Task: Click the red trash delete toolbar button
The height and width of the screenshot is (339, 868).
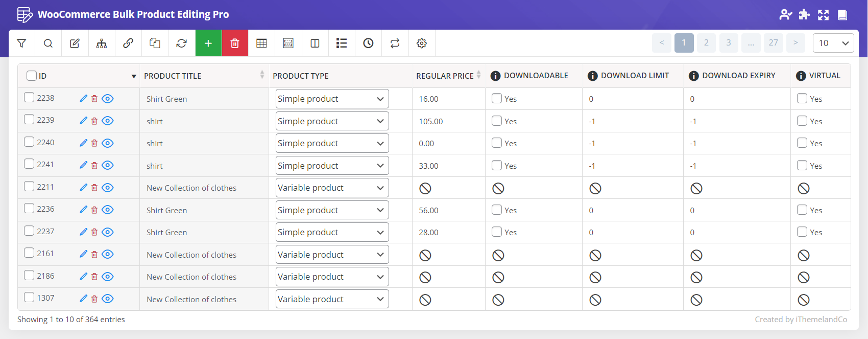Action: point(235,43)
